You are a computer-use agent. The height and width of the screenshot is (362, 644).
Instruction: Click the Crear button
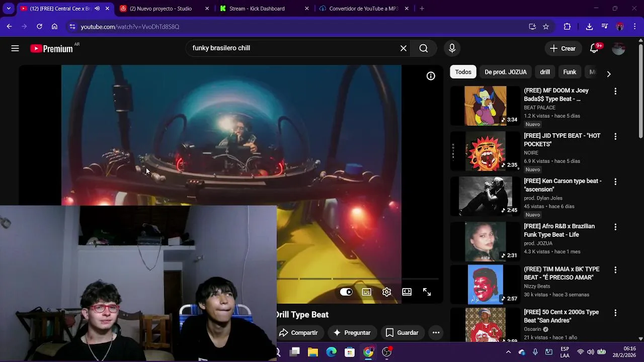click(562, 48)
